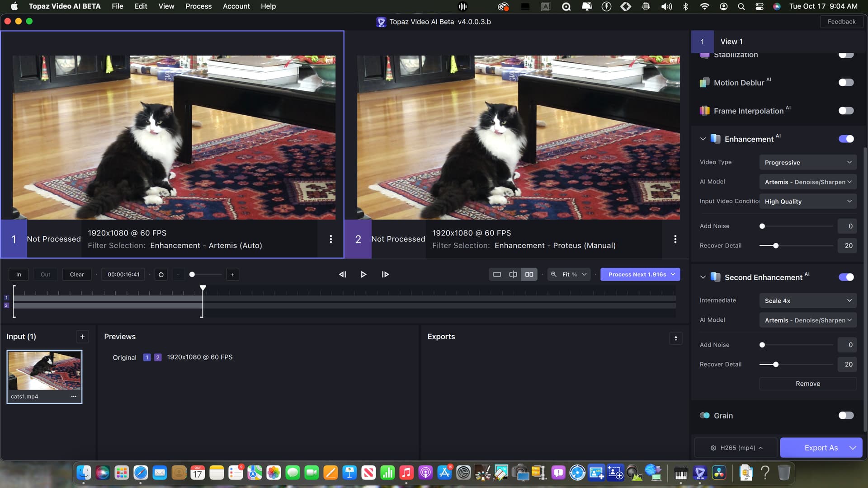Add a new input with plus icon
This screenshot has width=868, height=488.
pos(82,337)
